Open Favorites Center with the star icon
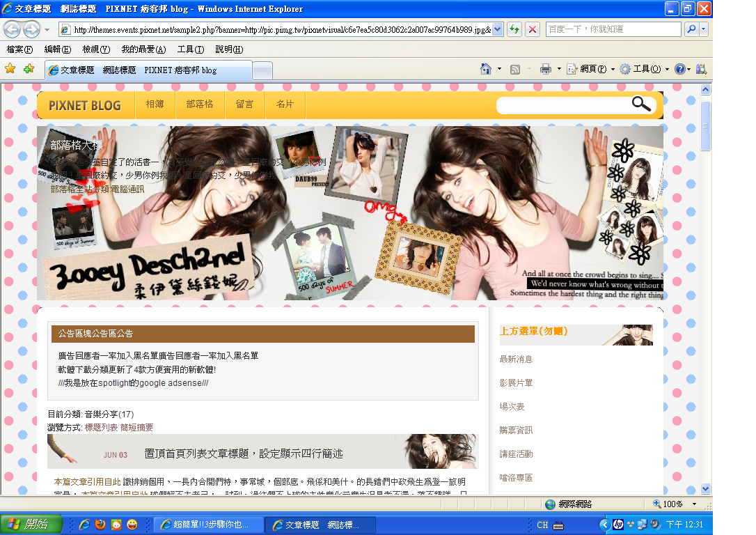The width and height of the screenshot is (756, 535). pyautogui.click(x=10, y=69)
